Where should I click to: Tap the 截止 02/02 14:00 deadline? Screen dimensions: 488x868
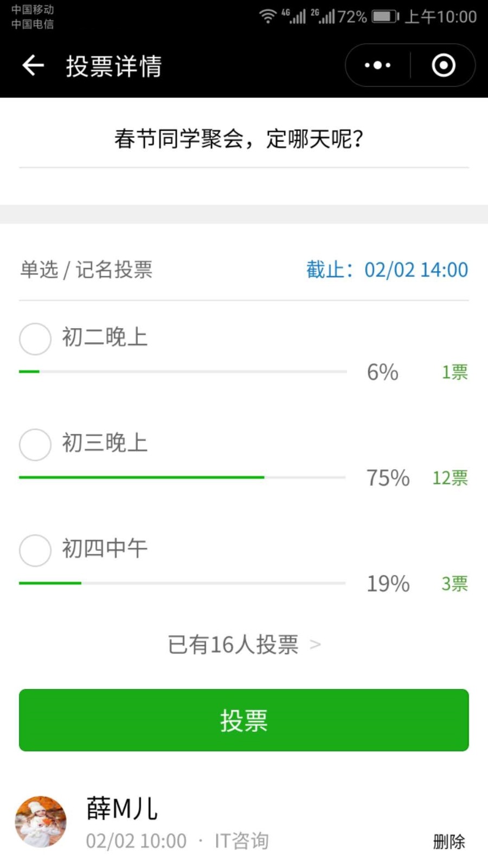[x=387, y=270]
